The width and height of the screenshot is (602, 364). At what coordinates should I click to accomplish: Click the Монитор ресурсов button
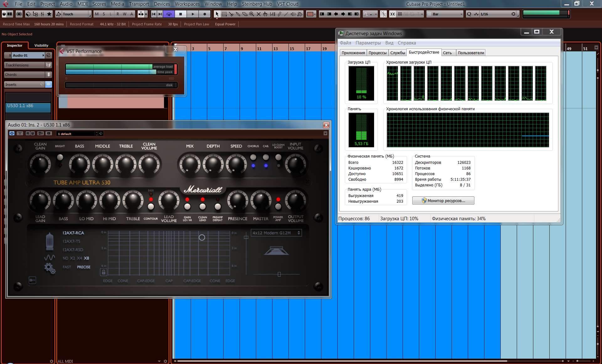coord(443,200)
